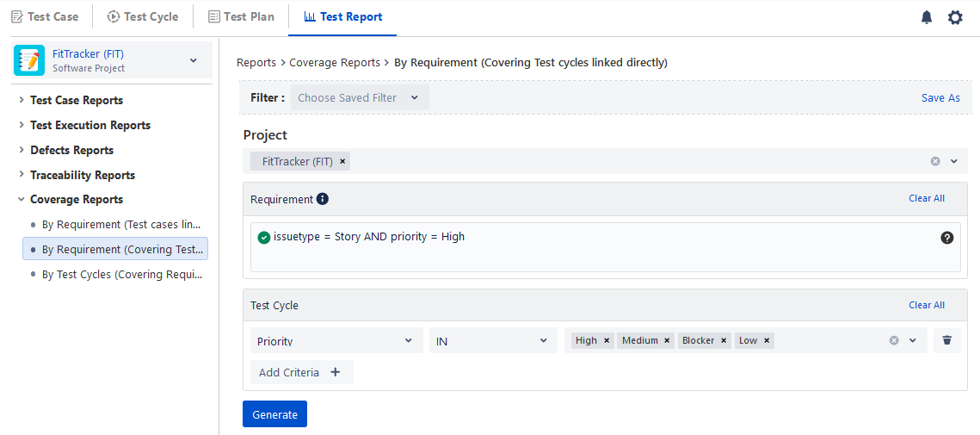Click the Test Cycle tab play icon
Viewport: 980px width, 435px height.
[113, 17]
